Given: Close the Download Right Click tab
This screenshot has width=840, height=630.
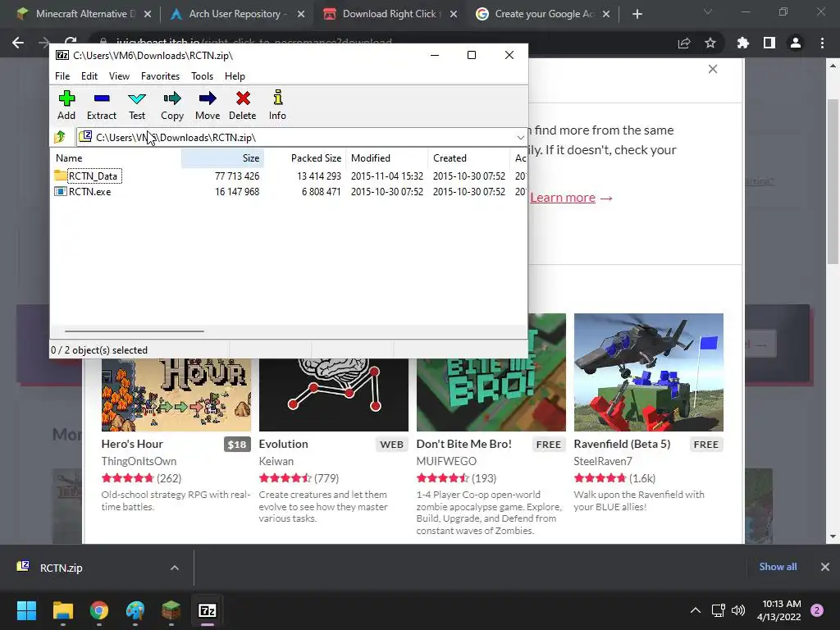Looking at the screenshot, I should click(x=454, y=14).
